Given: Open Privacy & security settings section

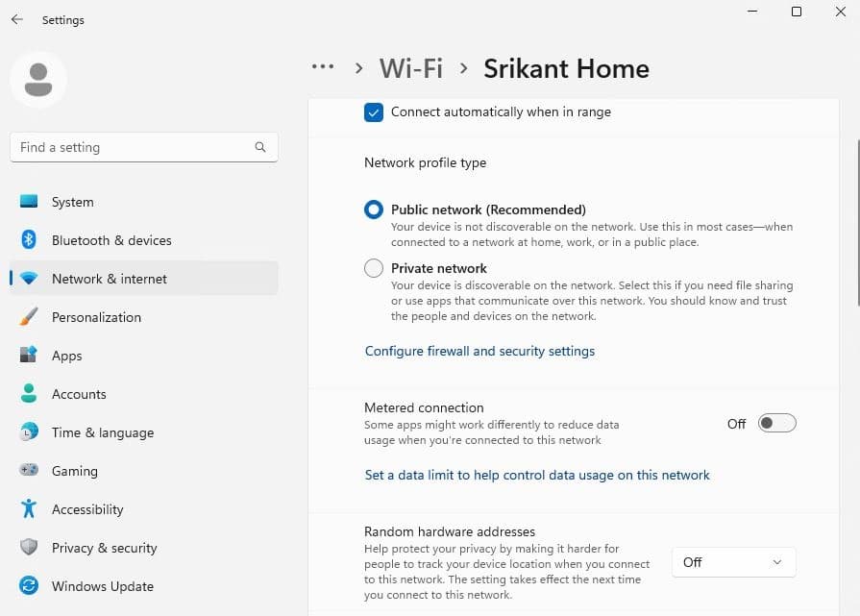Looking at the screenshot, I should (x=104, y=548).
